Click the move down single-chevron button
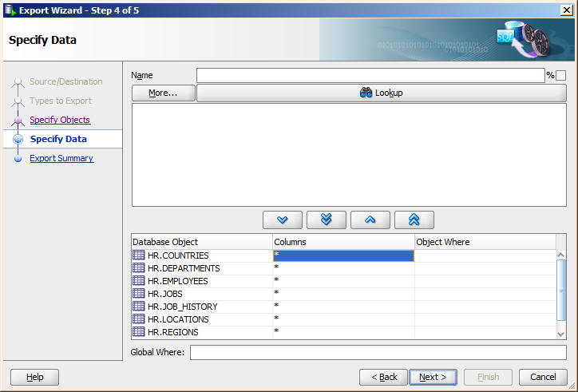Image resolution: width=578 pixels, height=392 pixels. point(283,220)
